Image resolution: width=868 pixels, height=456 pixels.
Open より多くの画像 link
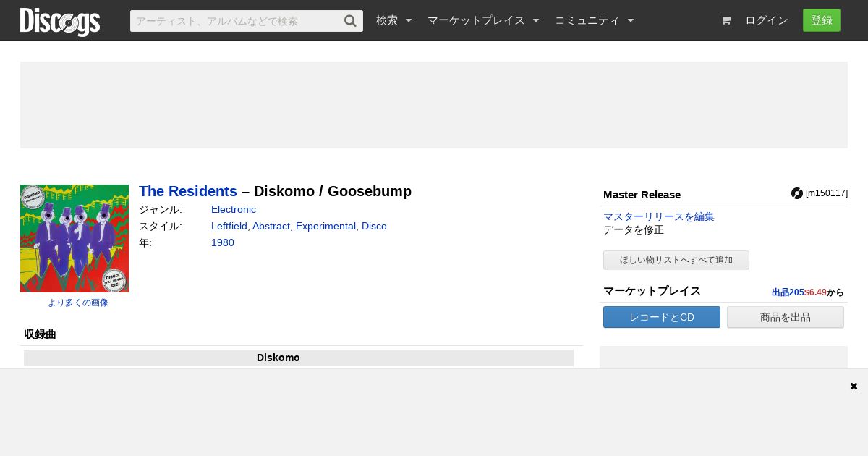[78, 303]
